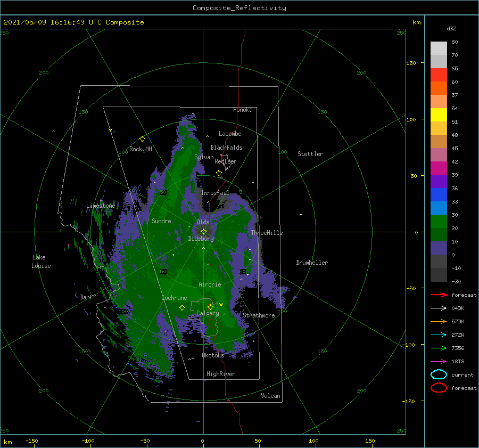Image resolution: width=479 pixels, height=448 pixels.
Task: Click the 27ZW legend label
Action: tap(458, 335)
